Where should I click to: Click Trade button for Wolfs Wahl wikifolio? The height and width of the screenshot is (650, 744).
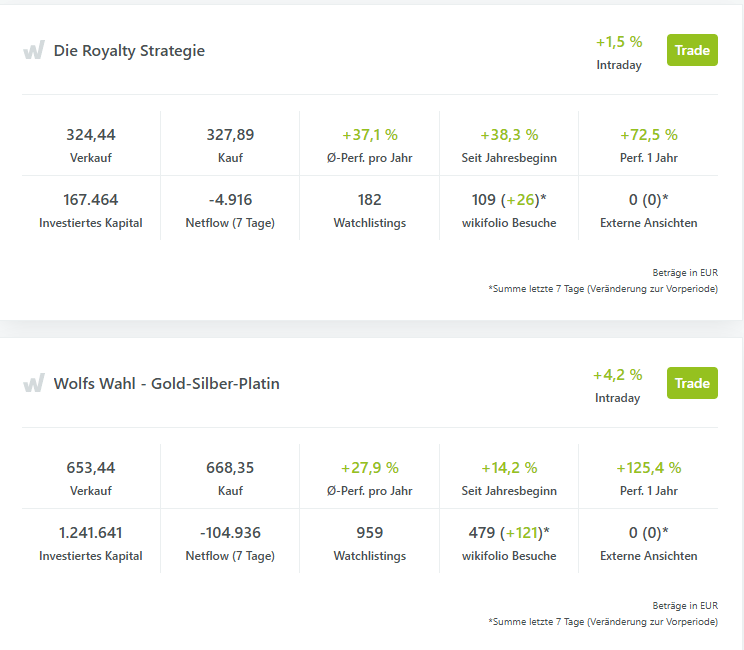[x=692, y=383]
